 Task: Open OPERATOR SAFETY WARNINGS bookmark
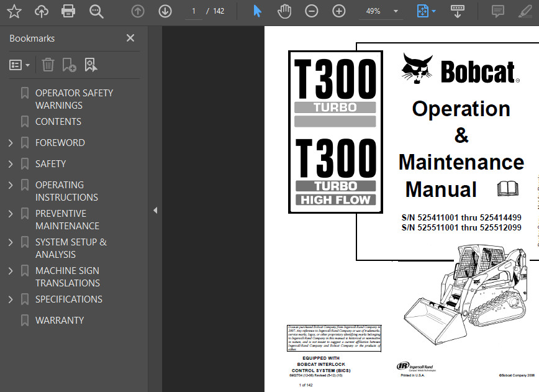point(74,99)
